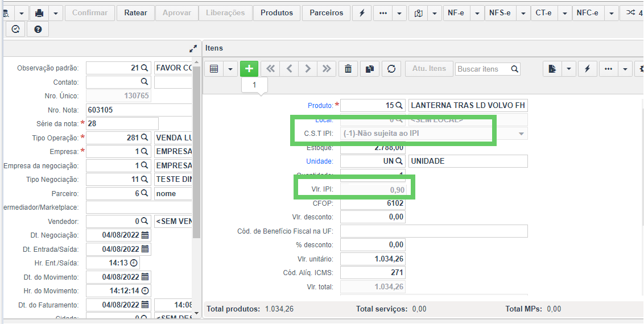Click the trash delete item icon
Viewport: 644px width, 324px height.
[x=348, y=69]
